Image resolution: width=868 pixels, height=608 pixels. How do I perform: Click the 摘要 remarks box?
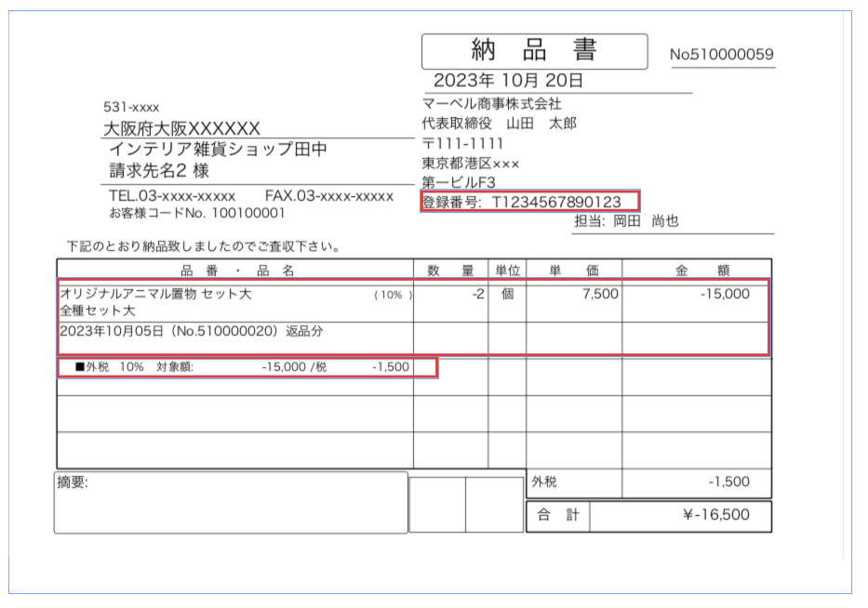pyautogui.click(x=231, y=502)
